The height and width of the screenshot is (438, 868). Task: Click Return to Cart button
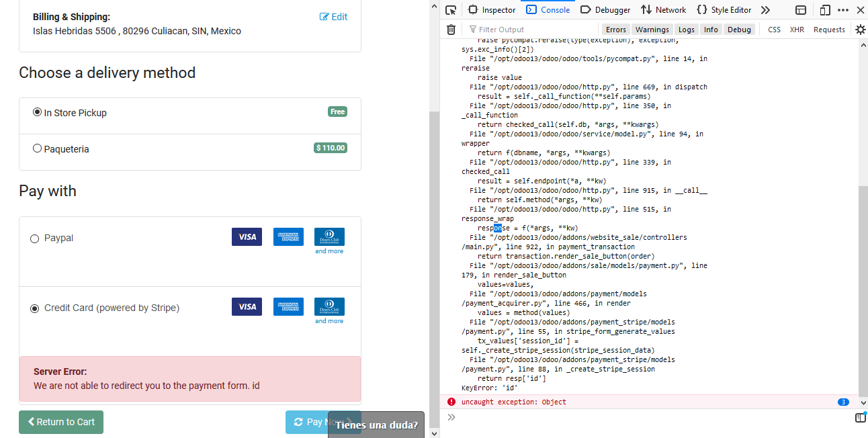tap(60, 422)
